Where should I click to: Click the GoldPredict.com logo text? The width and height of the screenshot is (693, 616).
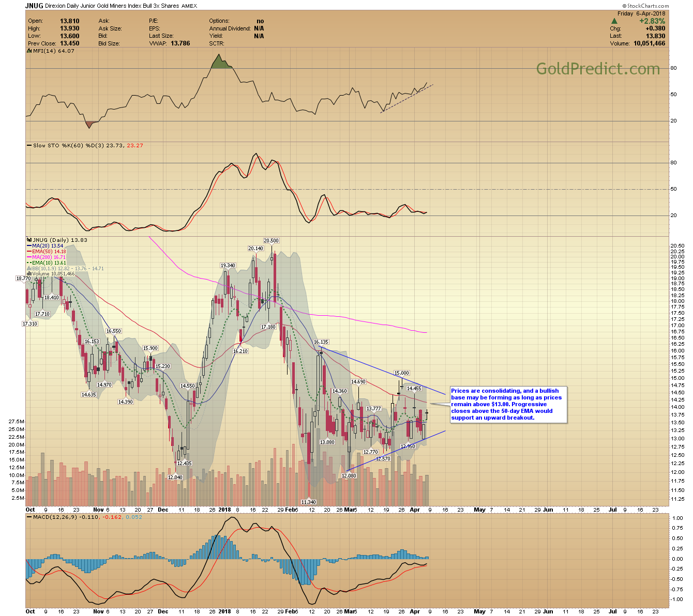coord(597,69)
